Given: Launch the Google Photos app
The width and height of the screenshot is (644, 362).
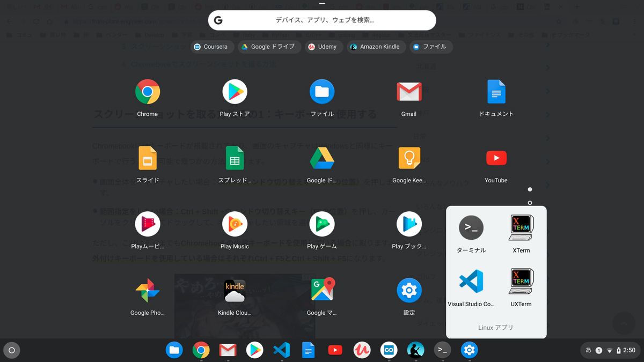Looking at the screenshot, I should 148,291.
